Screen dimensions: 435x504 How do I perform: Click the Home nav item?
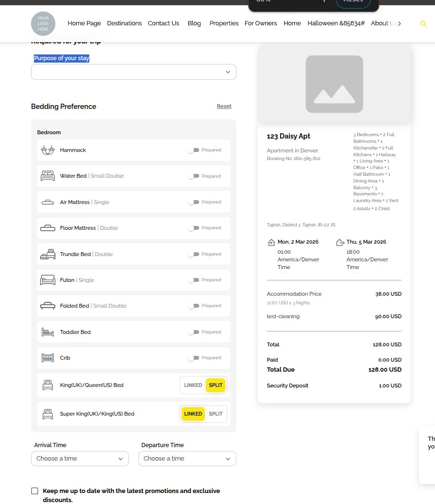(x=292, y=23)
